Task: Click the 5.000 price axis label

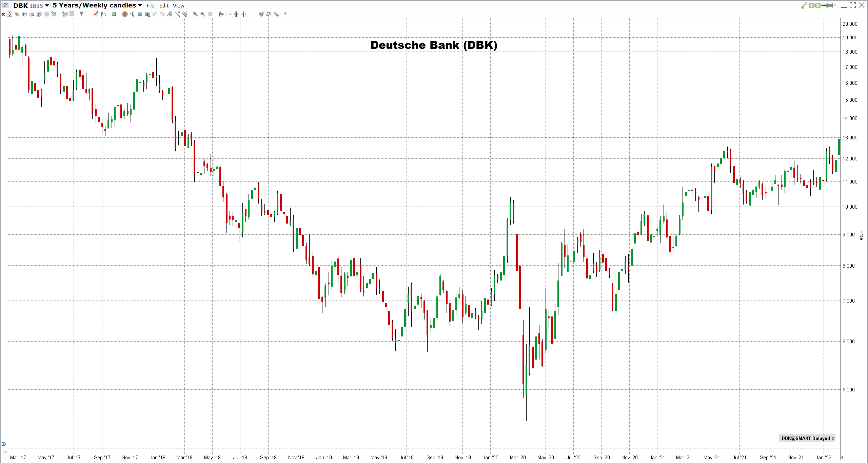Action: 849,389
